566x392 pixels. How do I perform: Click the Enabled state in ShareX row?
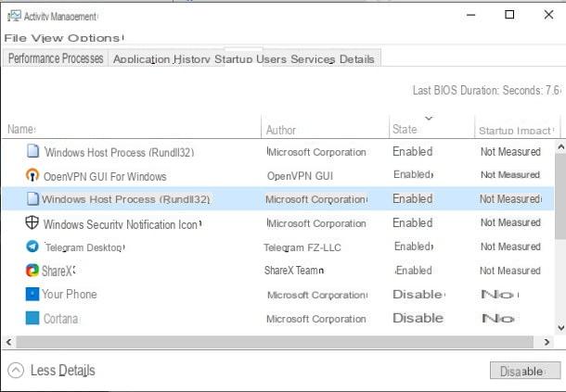[x=413, y=270]
